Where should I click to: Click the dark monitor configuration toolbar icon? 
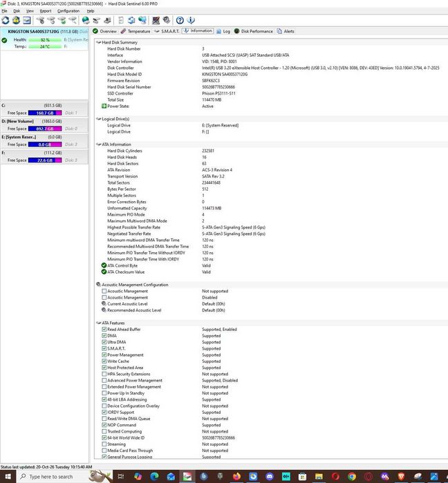click(x=156, y=20)
